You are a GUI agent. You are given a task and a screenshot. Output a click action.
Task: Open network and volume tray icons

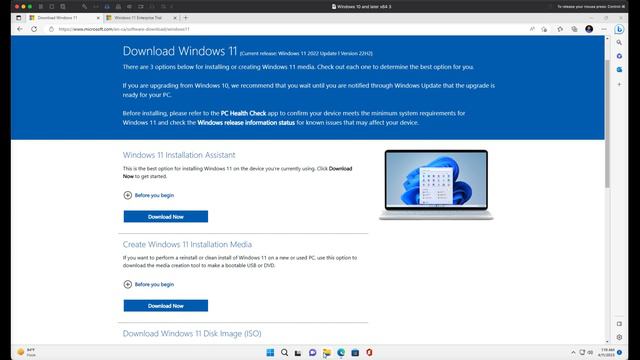pyautogui.click(x=586, y=352)
